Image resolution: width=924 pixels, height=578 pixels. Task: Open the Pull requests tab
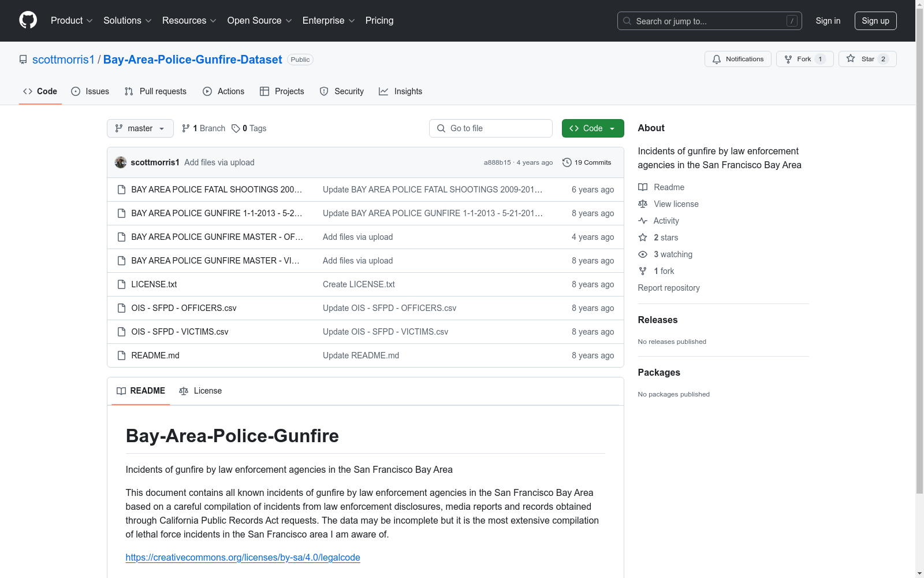(x=155, y=91)
